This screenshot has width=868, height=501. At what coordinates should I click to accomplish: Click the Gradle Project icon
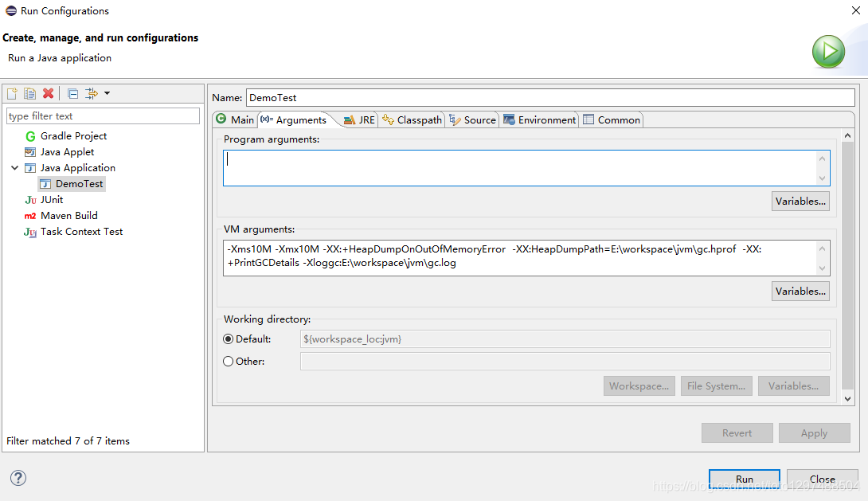click(x=30, y=136)
